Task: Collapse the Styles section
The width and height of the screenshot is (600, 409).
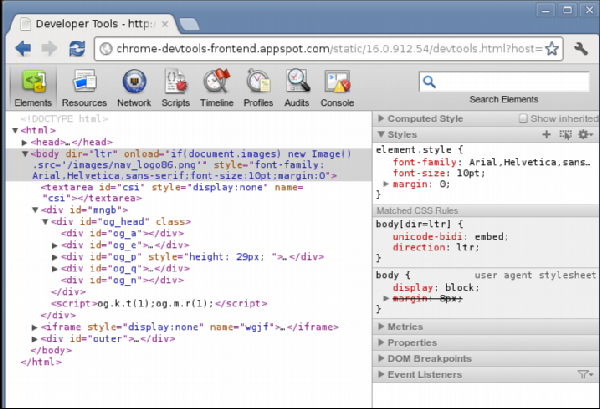Action: coord(381,134)
